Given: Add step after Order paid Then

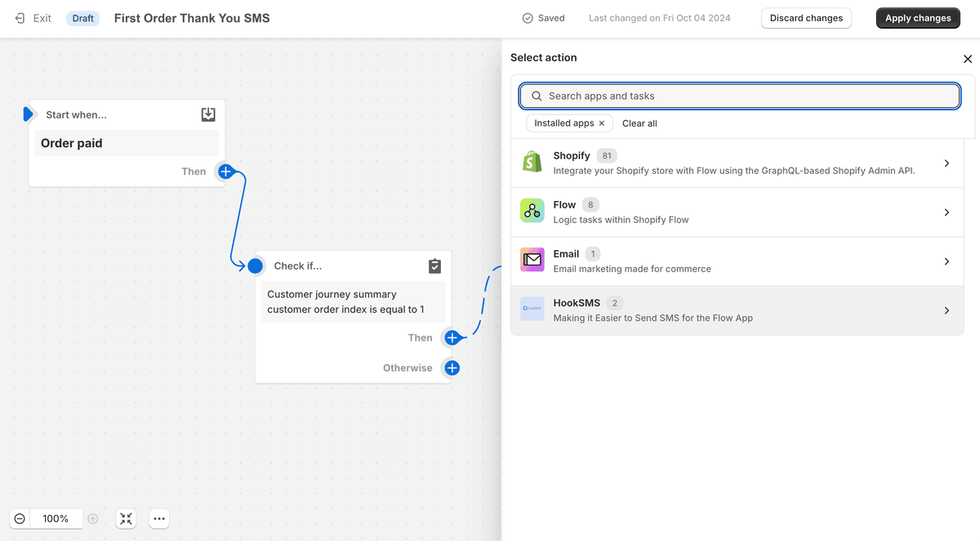Looking at the screenshot, I should [x=226, y=172].
